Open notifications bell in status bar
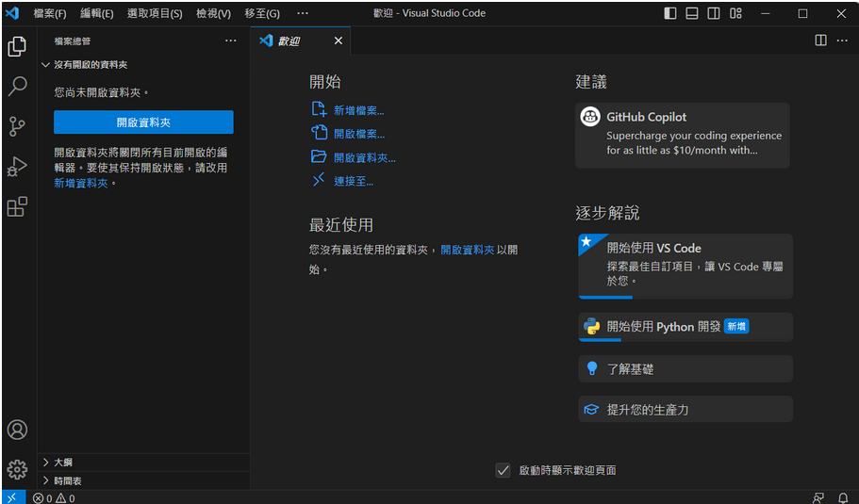 pyautogui.click(x=843, y=498)
